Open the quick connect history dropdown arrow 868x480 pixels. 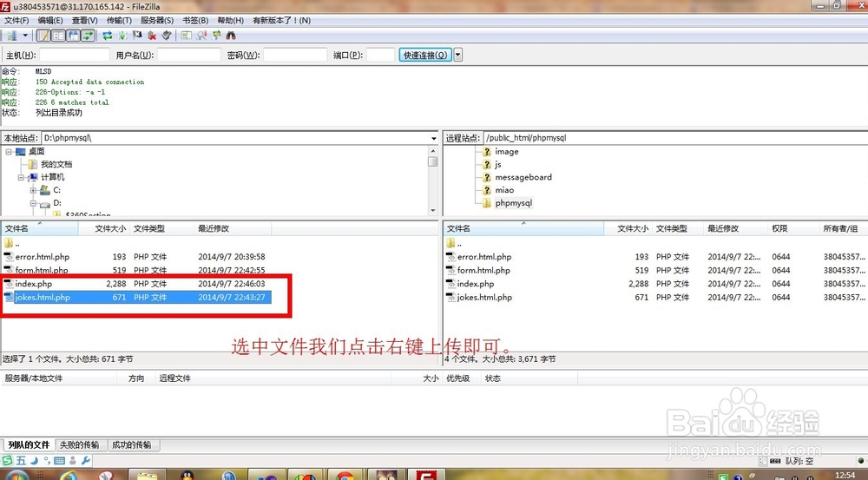[x=457, y=55]
